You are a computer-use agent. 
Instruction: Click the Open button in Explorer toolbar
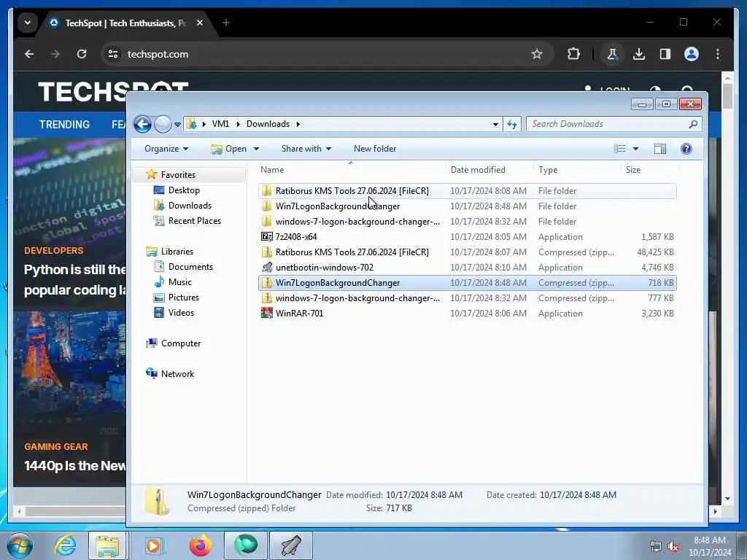click(229, 149)
